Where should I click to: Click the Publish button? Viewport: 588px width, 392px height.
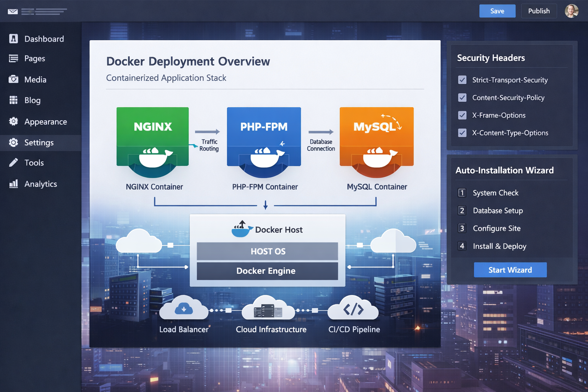539,11
